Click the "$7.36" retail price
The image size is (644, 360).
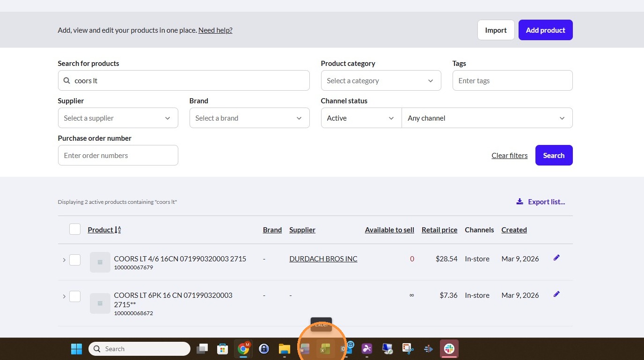coord(448,295)
